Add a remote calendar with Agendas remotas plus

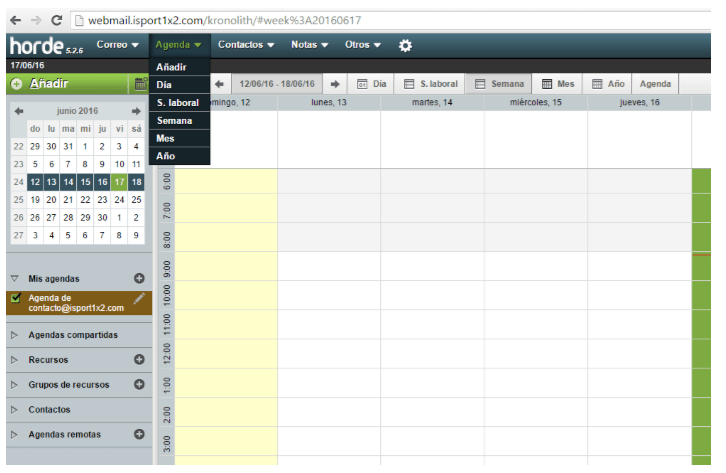pyautogui.click(x=139, y=435)
